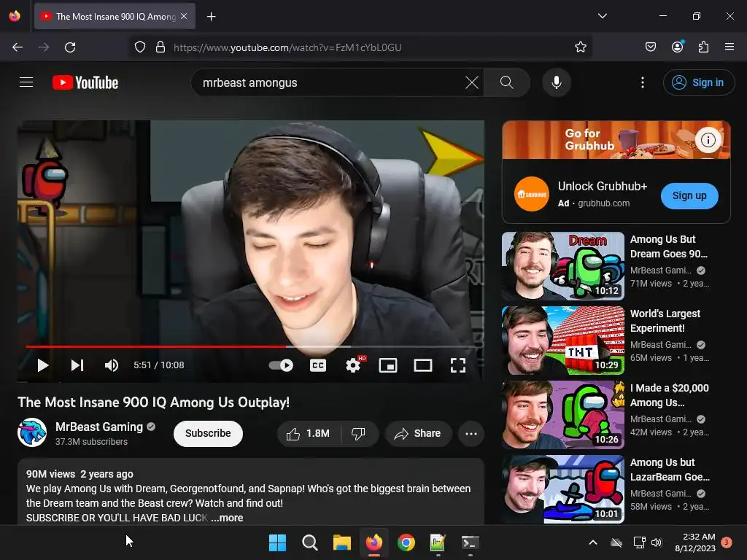
Task: Dislike this video
Action: pyautogui.click(x=358, y=433)
